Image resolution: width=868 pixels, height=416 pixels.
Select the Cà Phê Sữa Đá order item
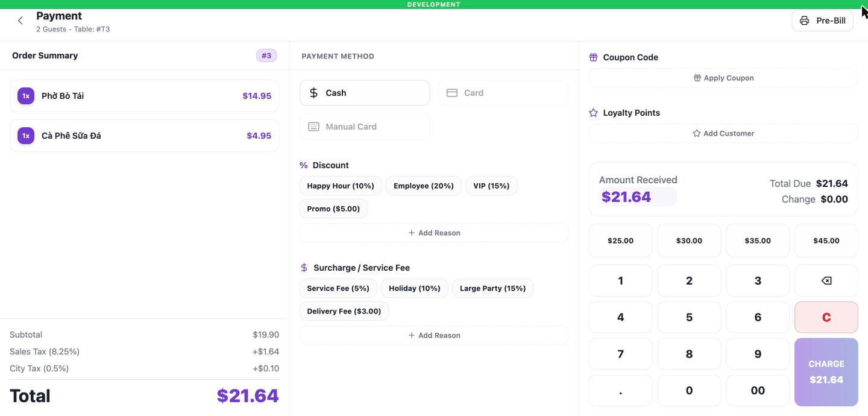click(x=145, y=136)
